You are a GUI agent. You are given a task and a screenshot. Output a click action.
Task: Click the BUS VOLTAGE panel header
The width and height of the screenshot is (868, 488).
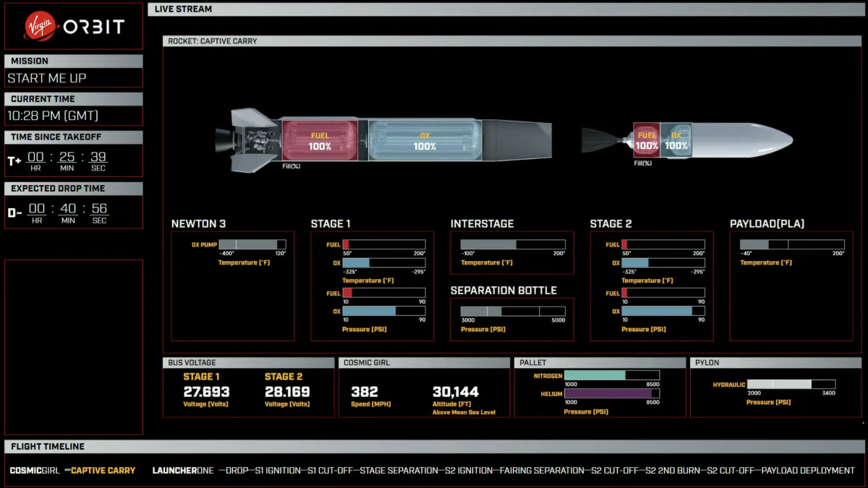coord(249,363)
